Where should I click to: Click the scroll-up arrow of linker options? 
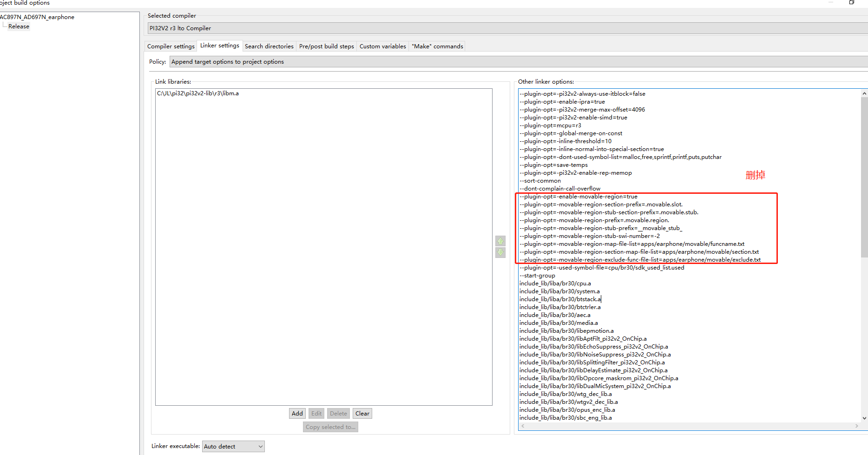click(x=864, y=93)
